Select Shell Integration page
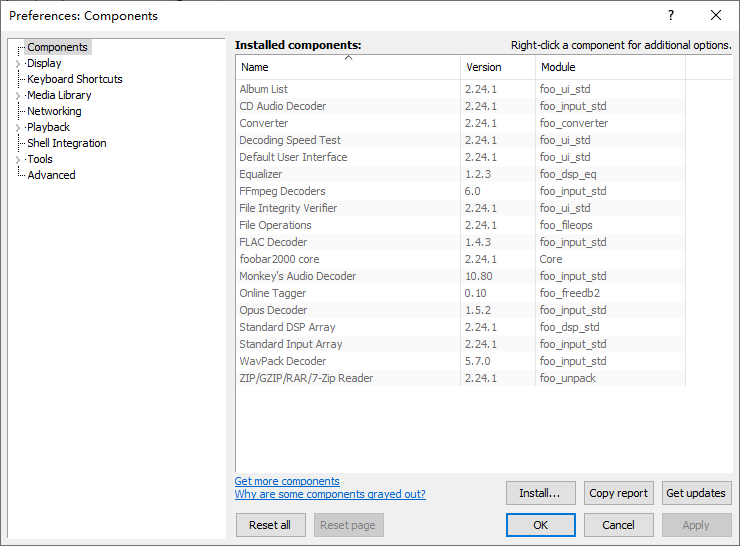The image size is (740, 546). click(66, 143)
